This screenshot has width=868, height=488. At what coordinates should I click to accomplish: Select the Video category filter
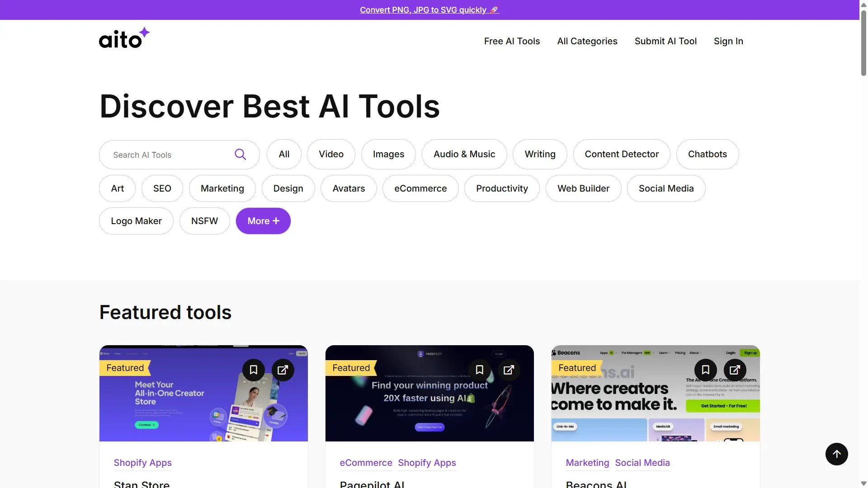[x=331, y=154]
